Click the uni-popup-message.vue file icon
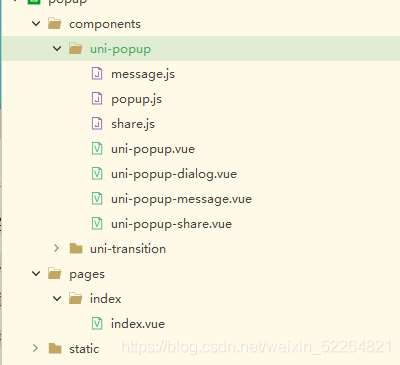This screenshot has width=400, height=365. (97, 199)
